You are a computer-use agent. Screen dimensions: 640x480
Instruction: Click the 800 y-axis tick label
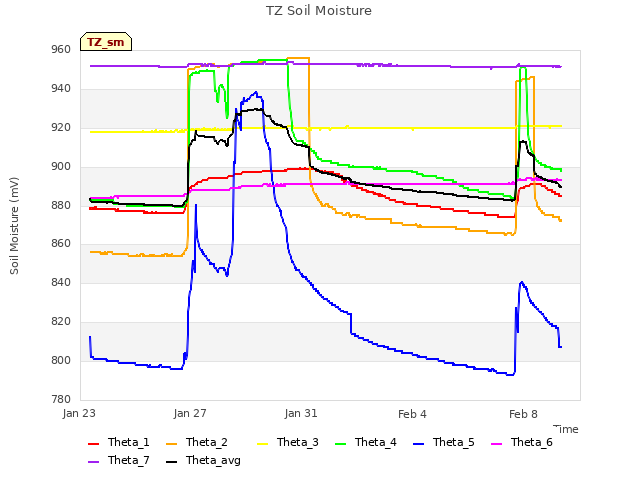click(61, 360)
